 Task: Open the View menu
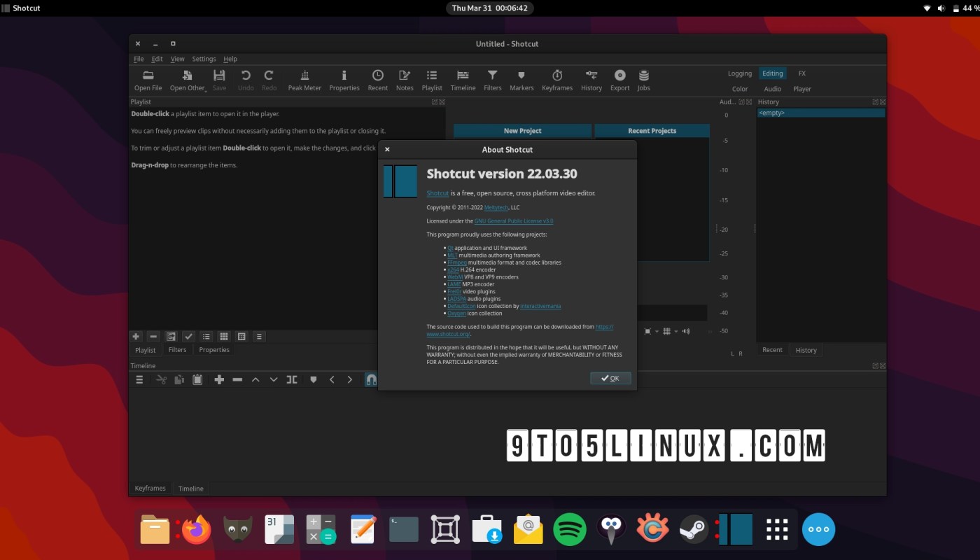(x=178, y=59)
